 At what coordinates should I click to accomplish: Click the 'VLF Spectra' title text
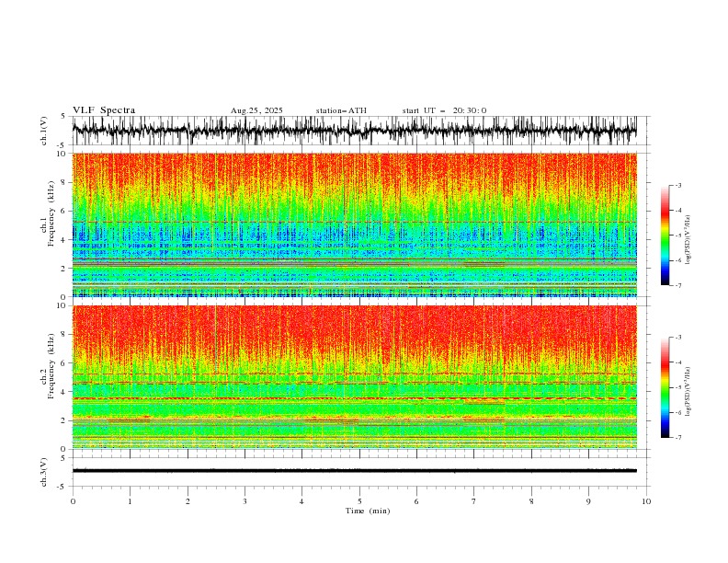[x=104, y=110]
